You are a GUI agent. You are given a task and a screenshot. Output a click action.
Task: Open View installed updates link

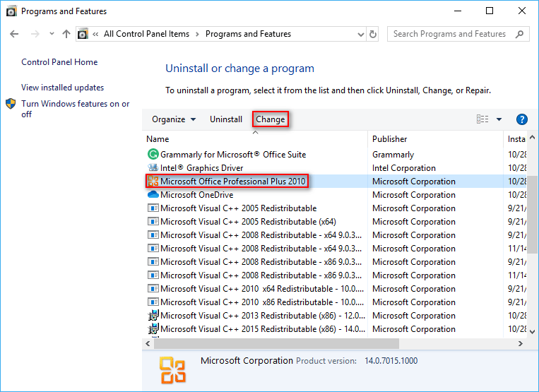pos(63,88)
